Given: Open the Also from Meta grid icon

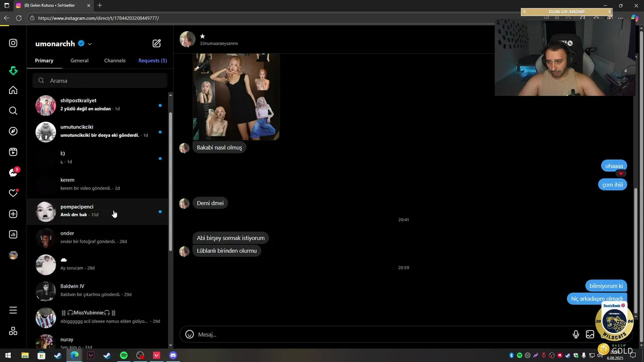Looking at the screenshot, I should [x=13, y=331].
